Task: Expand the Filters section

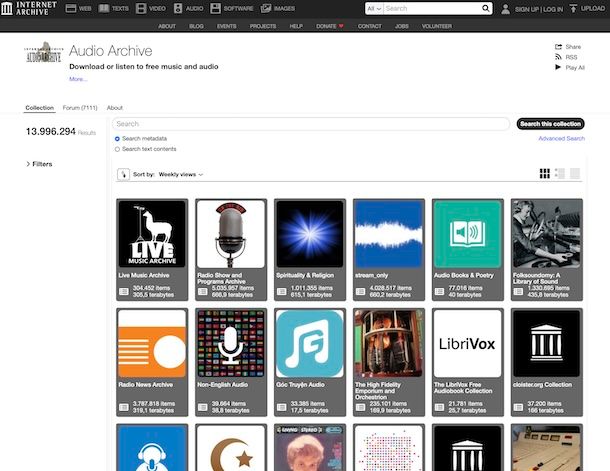Action: click(x=39, y=164)
